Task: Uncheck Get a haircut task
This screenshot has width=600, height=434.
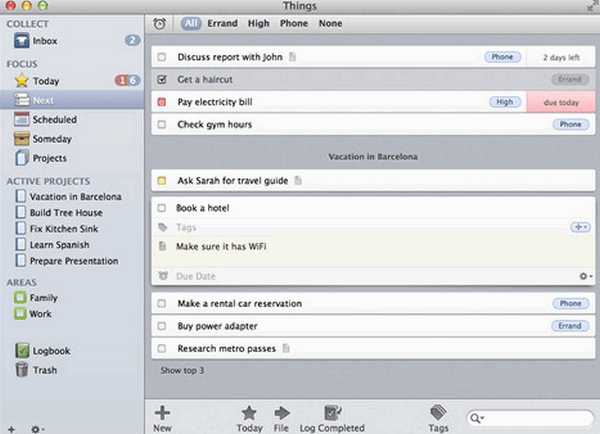Action: click(162, 80)
